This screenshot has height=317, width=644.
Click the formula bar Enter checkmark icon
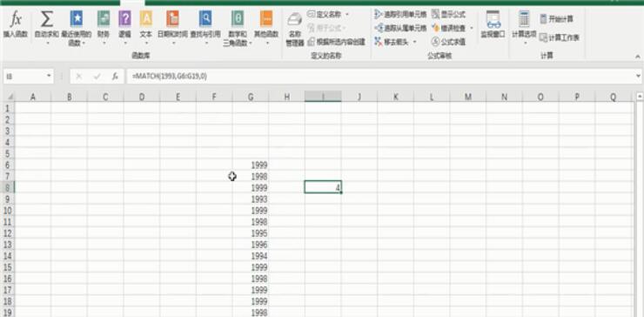[x=97, y=76]
